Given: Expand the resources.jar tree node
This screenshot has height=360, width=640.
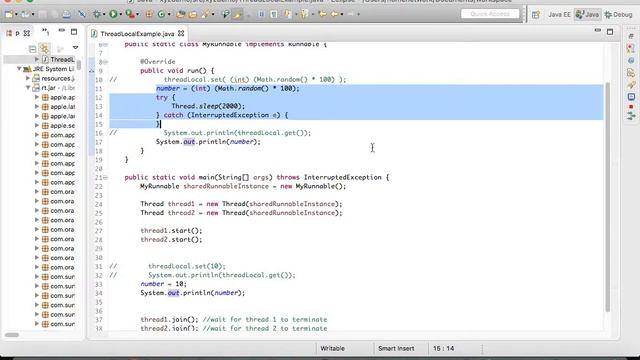Looking at the screenshot, I should [x=28, y=78].
